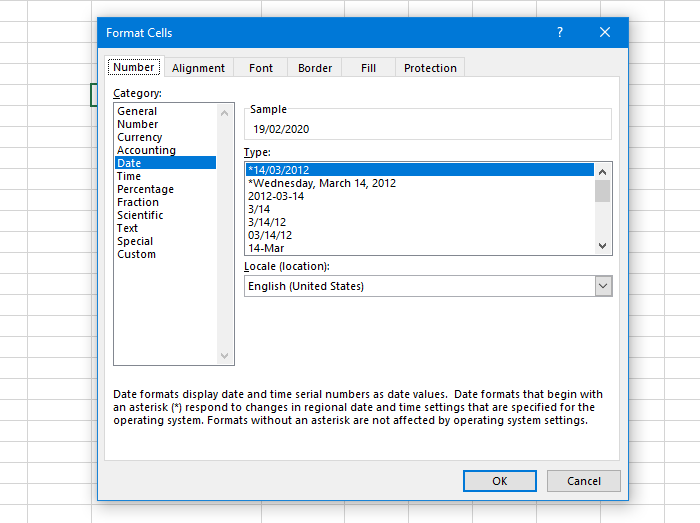Image resolution: width=700 pixels, height=523 pixels.
Task: Select the 14-Mar date format
Action: pos(264,248)
